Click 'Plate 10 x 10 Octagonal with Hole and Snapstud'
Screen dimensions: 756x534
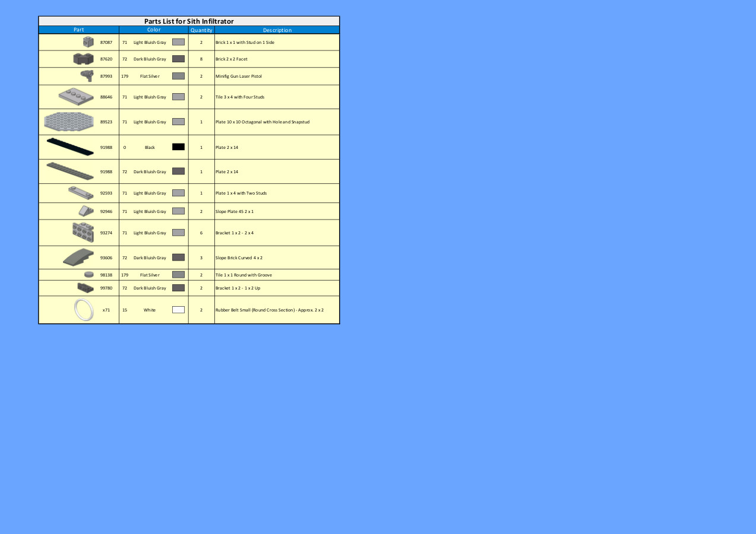point(262,122)
